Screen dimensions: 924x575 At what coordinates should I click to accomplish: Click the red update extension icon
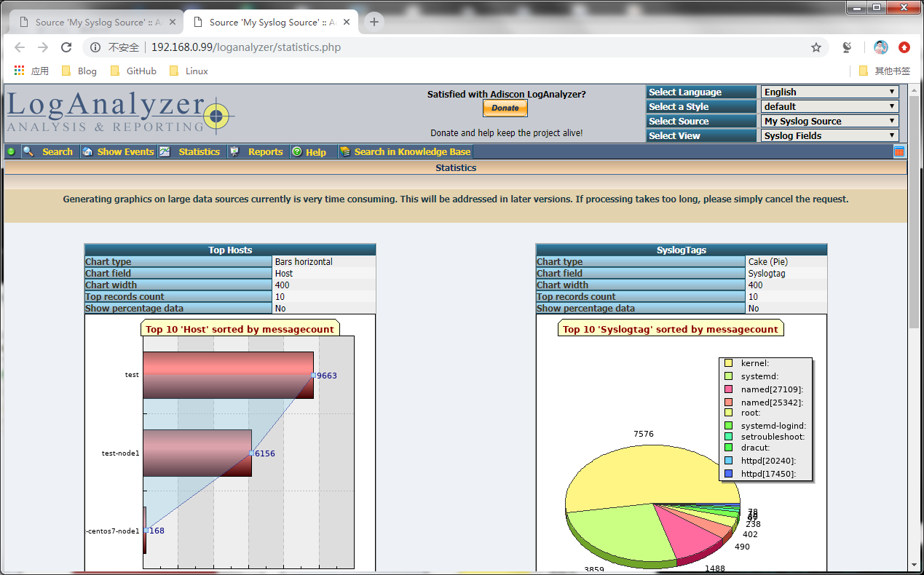click(904, 47)
